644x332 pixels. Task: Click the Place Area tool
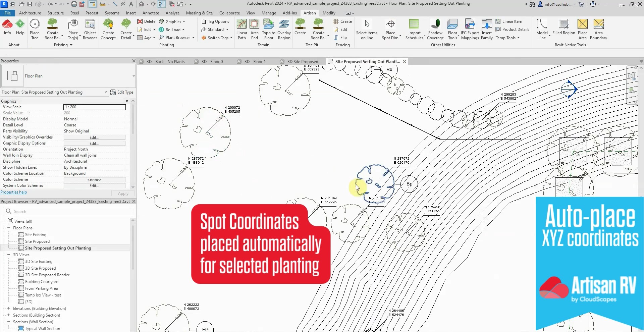pyautogui.click(x=583, y=30)
